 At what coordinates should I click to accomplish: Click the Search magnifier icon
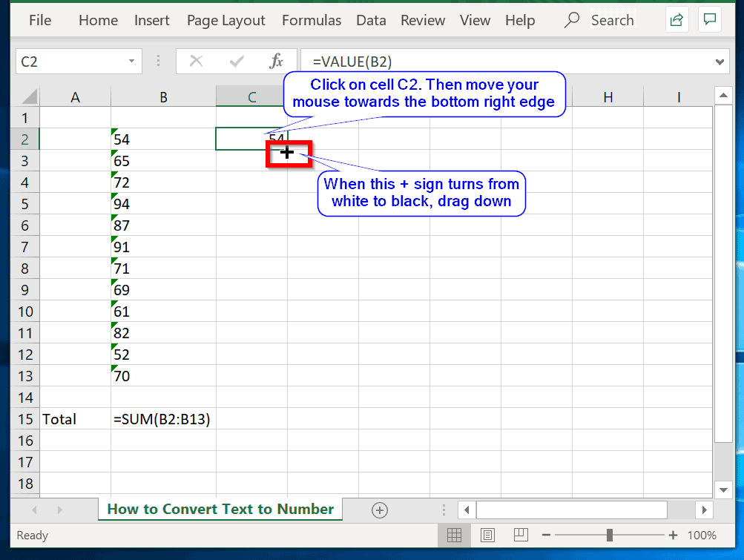(x=571, y=20)
